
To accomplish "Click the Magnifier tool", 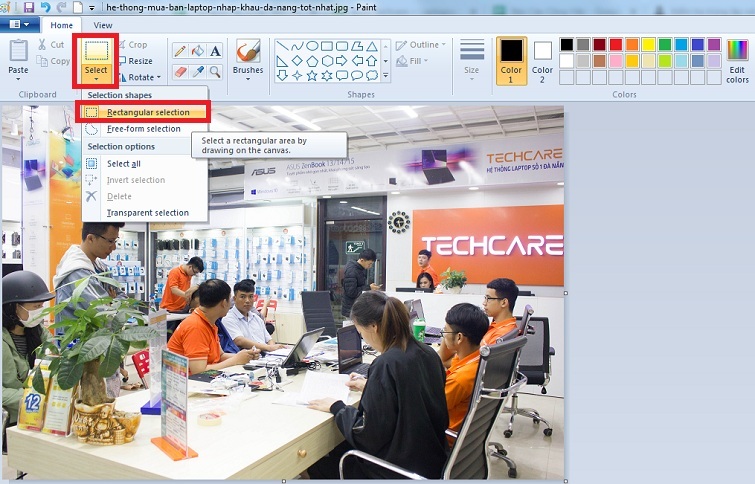I will [x=215, y=72].
